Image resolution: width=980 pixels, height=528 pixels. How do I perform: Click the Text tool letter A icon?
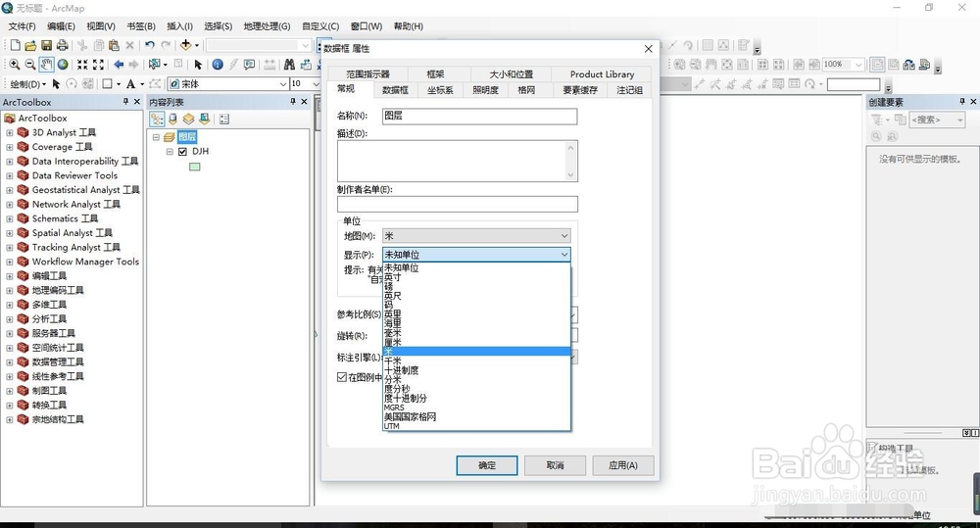click(x=130, y=83)
